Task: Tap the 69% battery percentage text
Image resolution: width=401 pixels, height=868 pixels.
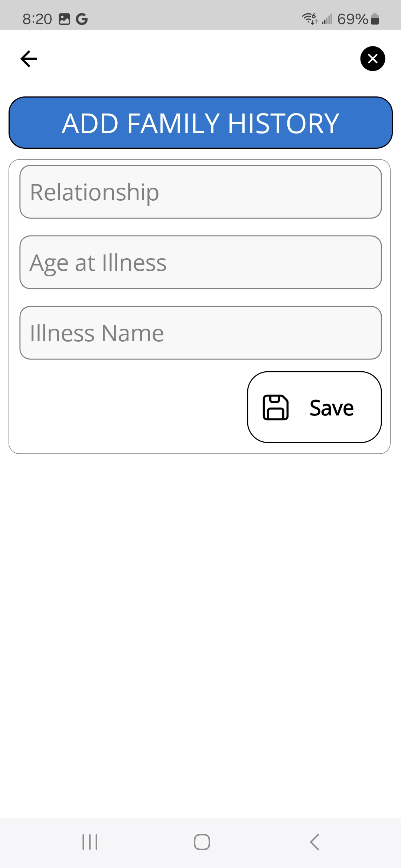Action: tap(352, 19)
